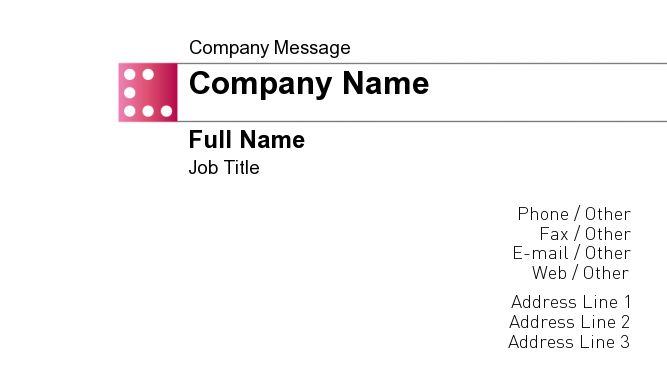
Task: Select the second dot in logo's top row
Action: 148,74
